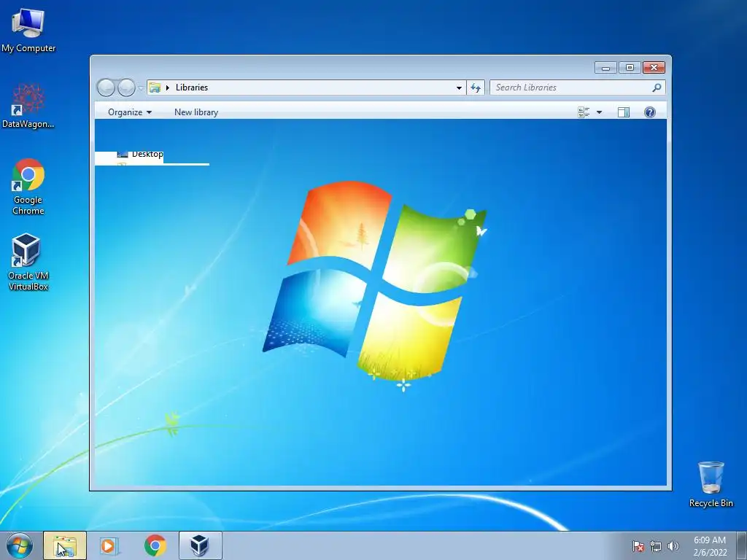Image resolution: width=747 pixels, height=560 pixels.
Task: Click the Libraries folder icon in address bar
Action: point(155,87)
